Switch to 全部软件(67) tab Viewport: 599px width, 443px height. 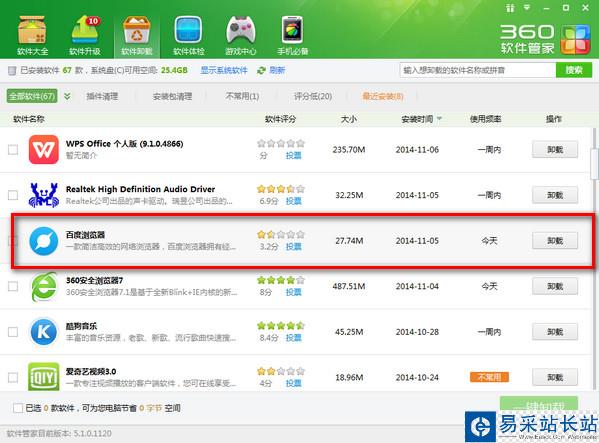(x=32, y=96)
